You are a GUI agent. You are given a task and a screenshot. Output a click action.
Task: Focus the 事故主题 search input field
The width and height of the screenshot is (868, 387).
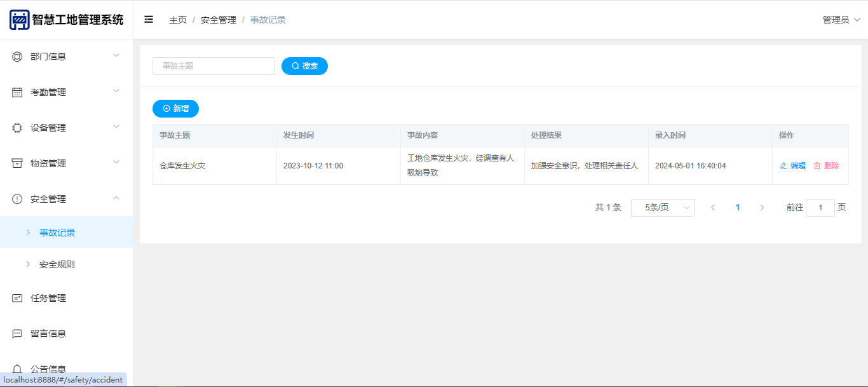(x=214, y=66)
